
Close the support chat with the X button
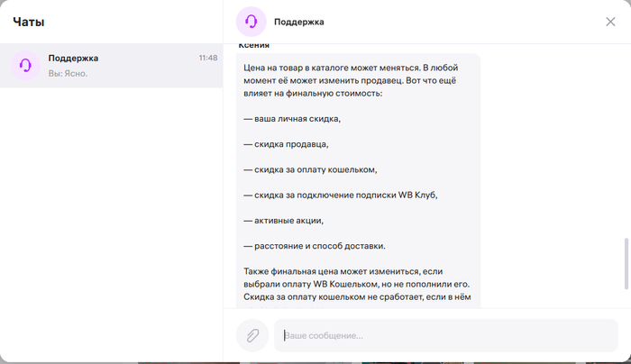click(x=610, y=22)
